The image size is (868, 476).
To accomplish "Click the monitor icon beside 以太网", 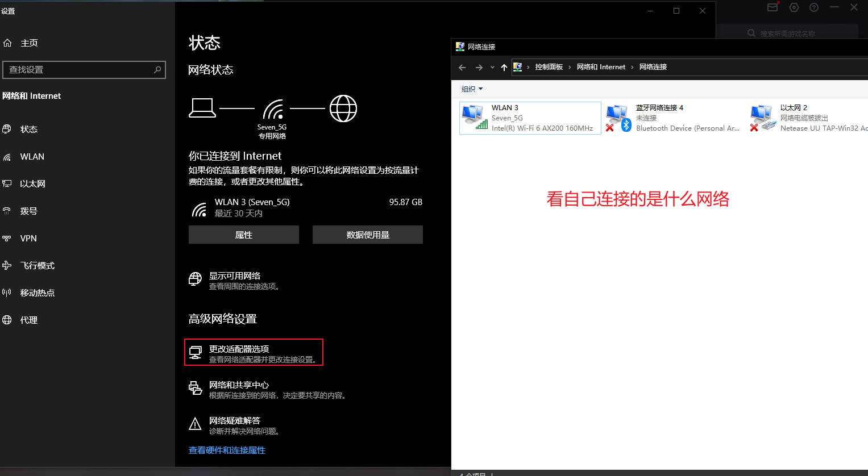I will (7, 183).
